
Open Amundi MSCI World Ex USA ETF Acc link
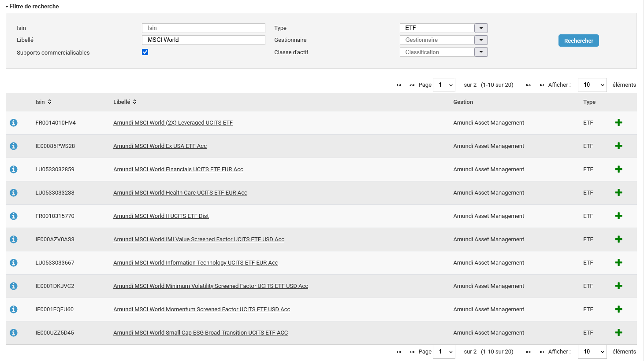point(160,146)
